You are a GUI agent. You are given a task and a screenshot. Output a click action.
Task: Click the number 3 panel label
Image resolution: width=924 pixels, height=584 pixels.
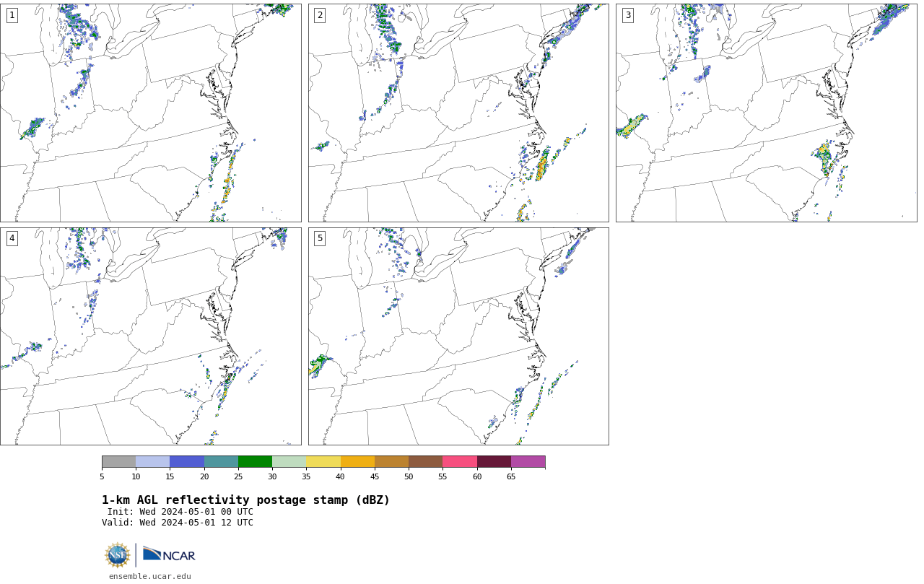pyautogui.click(x=627, y=15)
